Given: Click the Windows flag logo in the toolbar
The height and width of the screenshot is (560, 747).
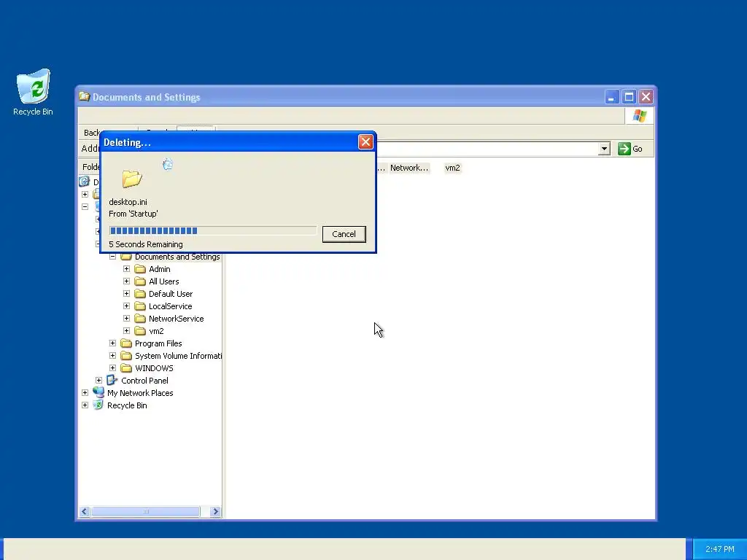Looking at the screenshot, I should (639, 116).
